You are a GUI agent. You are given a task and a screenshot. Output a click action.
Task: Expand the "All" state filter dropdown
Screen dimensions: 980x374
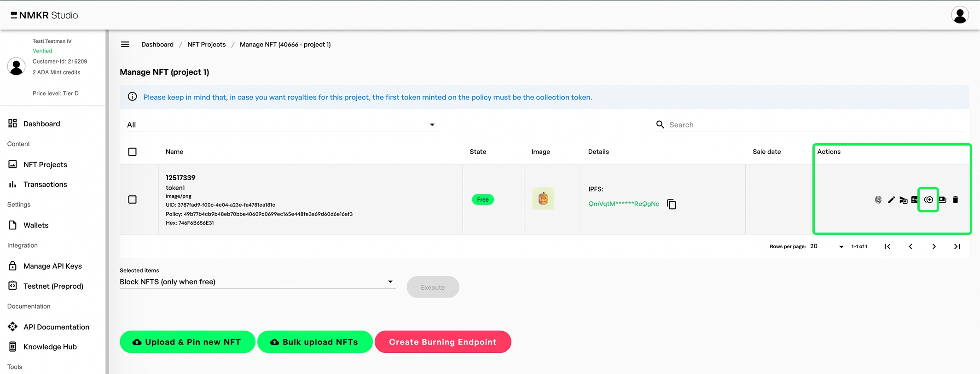click(x=282, y=125)
